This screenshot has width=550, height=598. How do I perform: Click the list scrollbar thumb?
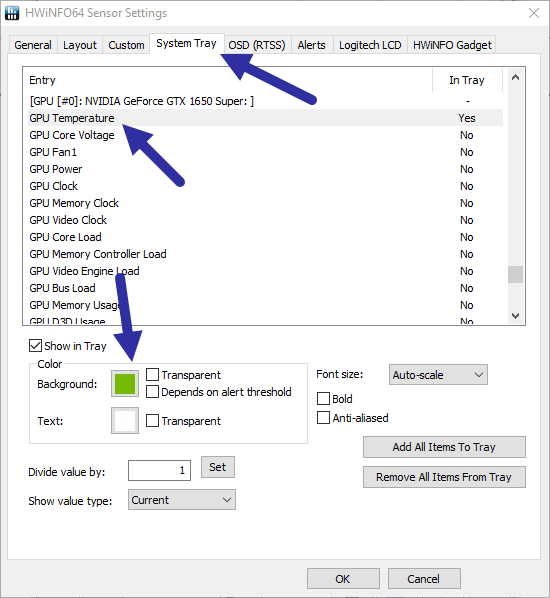[x=515, y=274]
